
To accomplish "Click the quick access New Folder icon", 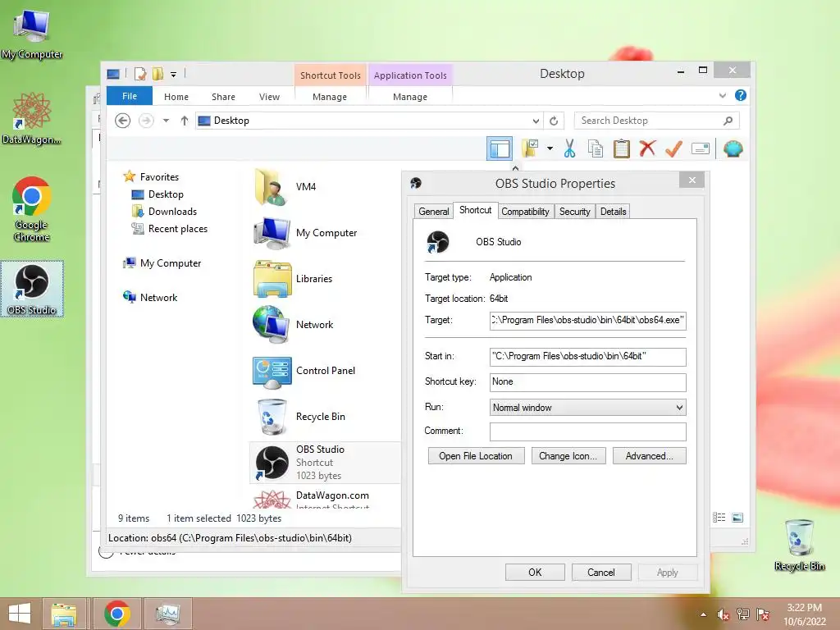I will coord(157,74).
